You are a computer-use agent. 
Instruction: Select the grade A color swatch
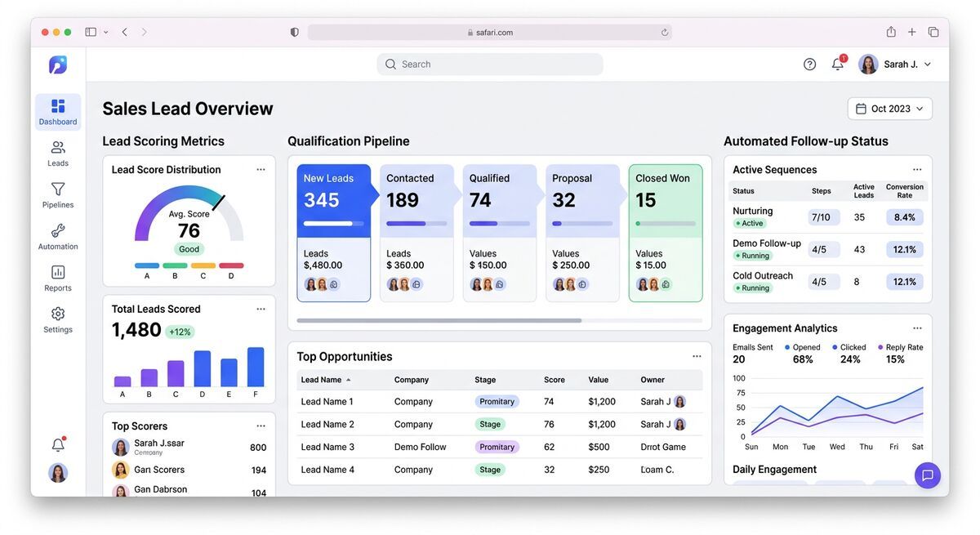coord(147,265)
